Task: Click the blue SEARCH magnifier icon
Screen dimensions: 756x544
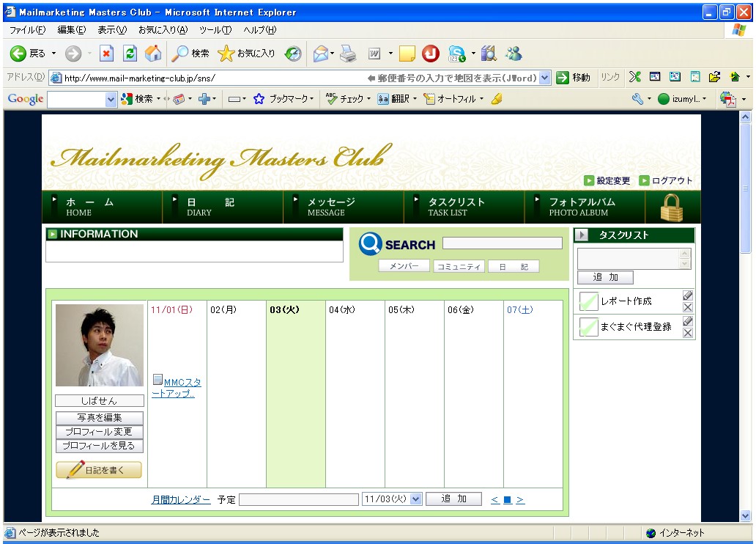Action: pyautogui.click(x=370, y=243)
